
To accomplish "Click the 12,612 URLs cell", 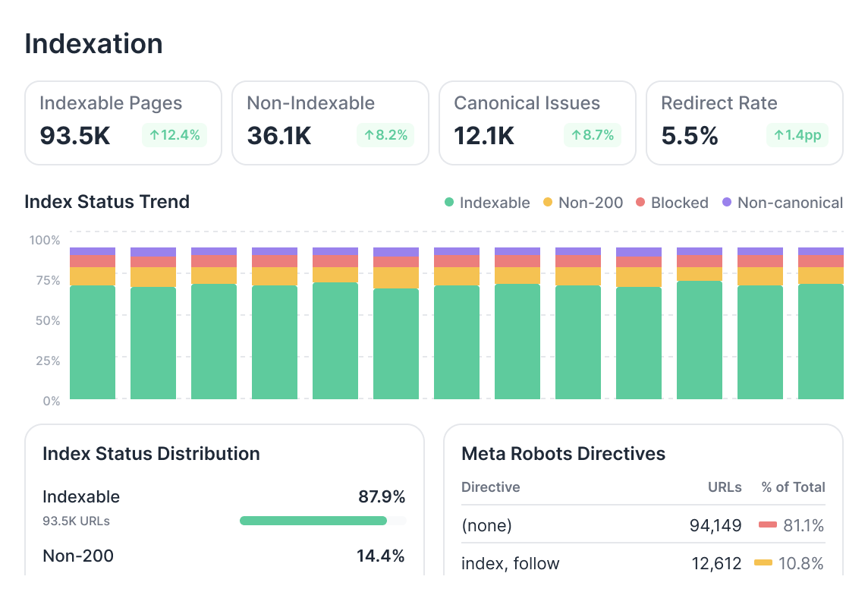I will (x=716, y=563).
